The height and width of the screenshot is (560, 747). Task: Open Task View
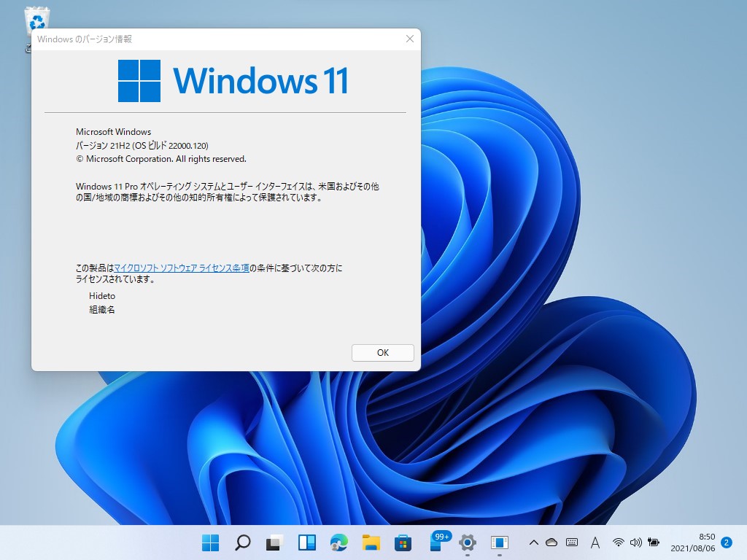(x=274, y=543)
